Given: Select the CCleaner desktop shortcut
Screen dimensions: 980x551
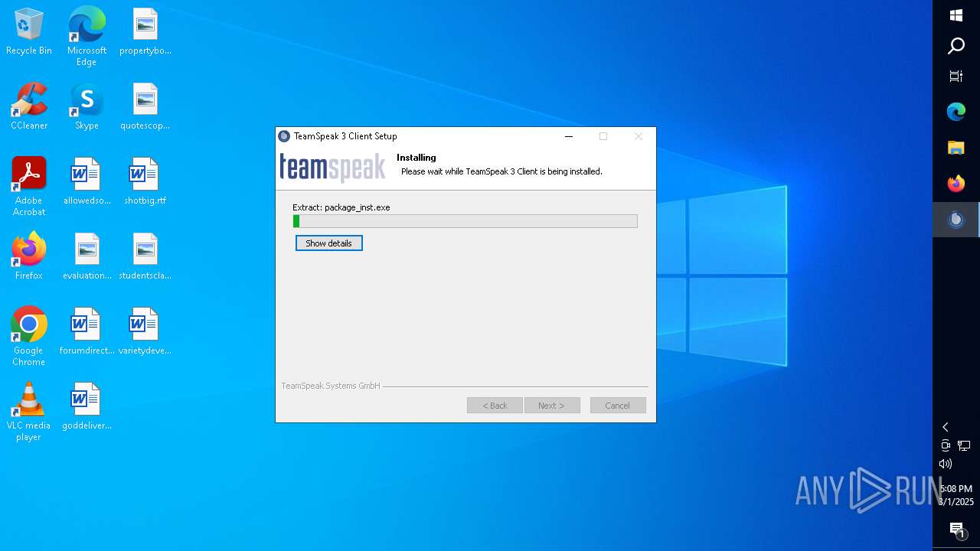Looking at the screenshot, I should [x=29, y=107].
